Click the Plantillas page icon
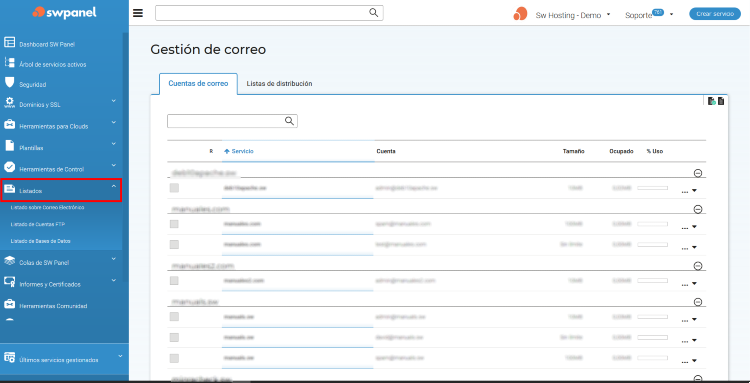This screenshot has height=383, width=750. tap(9, 145)
